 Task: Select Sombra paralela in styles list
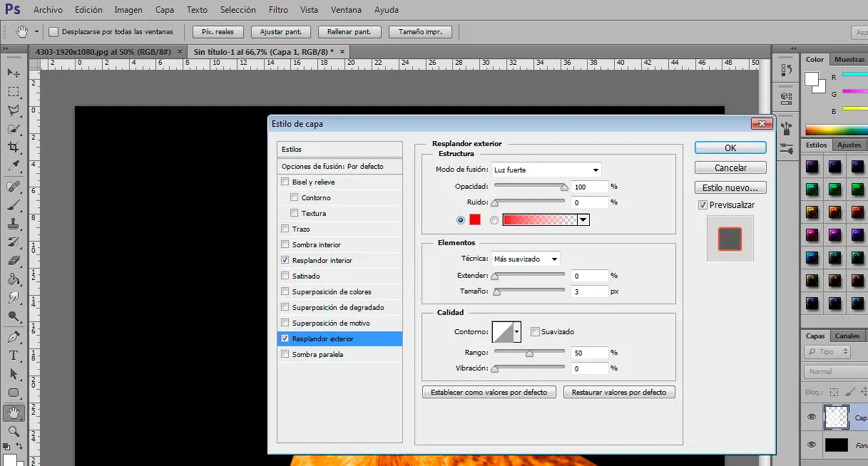tap(339, 354)
